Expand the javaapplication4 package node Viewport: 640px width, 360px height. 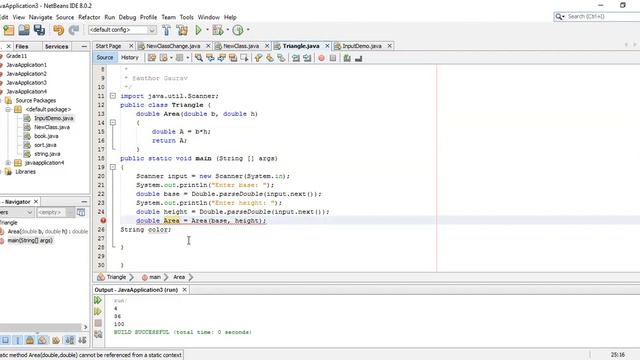(x=8, y=163)
